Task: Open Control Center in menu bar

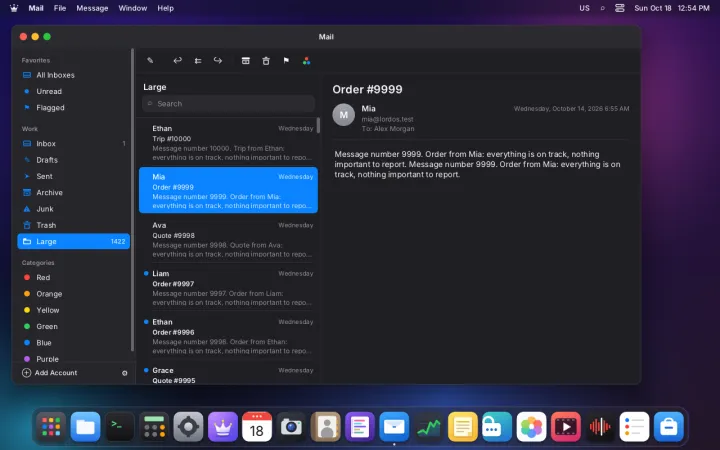Action: pyautogui.click(x=619, y=8)
